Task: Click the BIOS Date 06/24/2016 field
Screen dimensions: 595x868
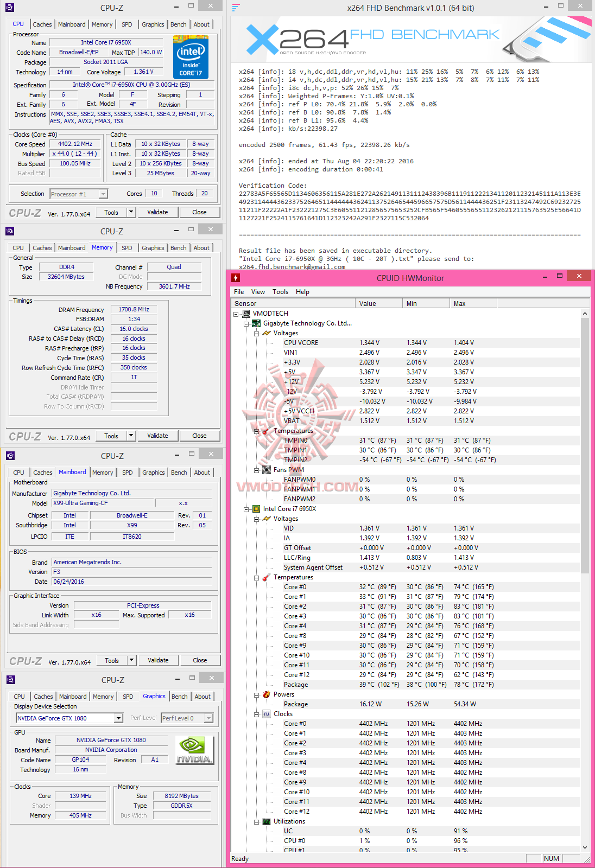Action: tap(131, 582)
